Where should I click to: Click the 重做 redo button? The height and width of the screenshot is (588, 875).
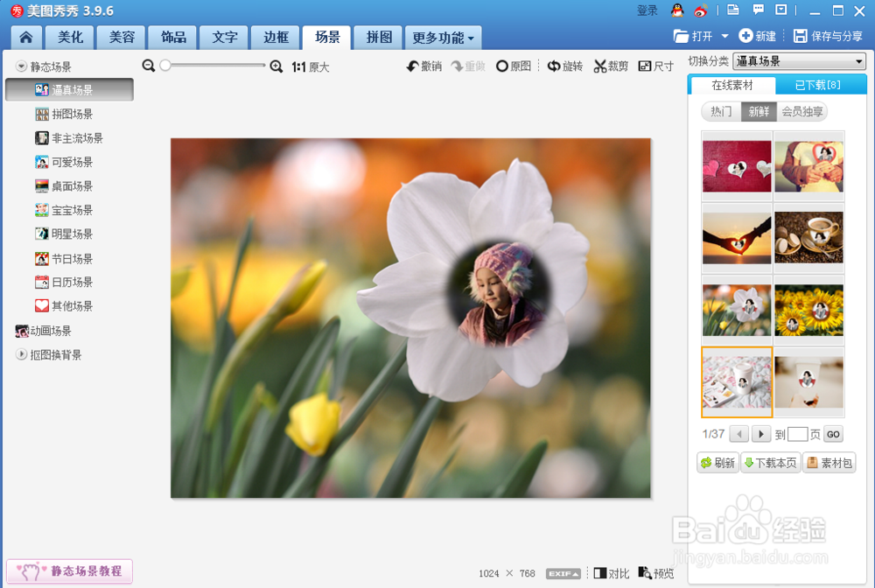tap(468, 66)
